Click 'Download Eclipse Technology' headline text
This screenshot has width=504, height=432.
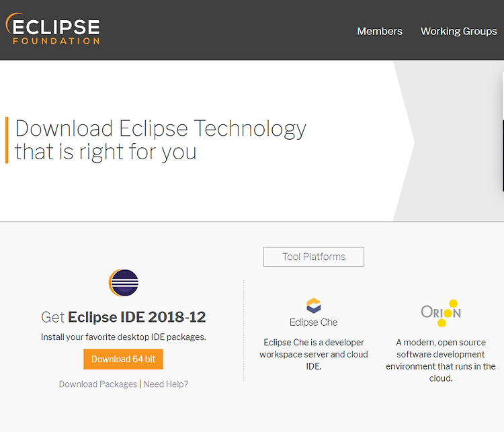point(161,128)
